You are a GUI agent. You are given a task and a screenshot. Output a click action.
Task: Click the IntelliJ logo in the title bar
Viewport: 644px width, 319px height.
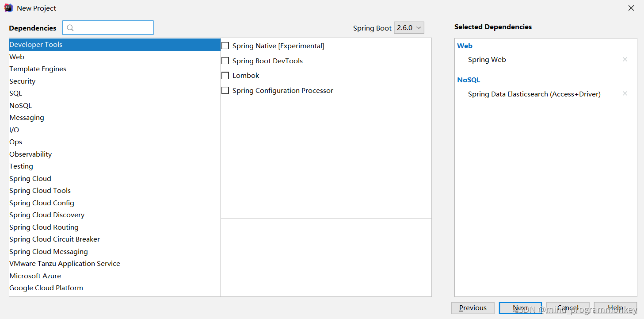point(8,8)
